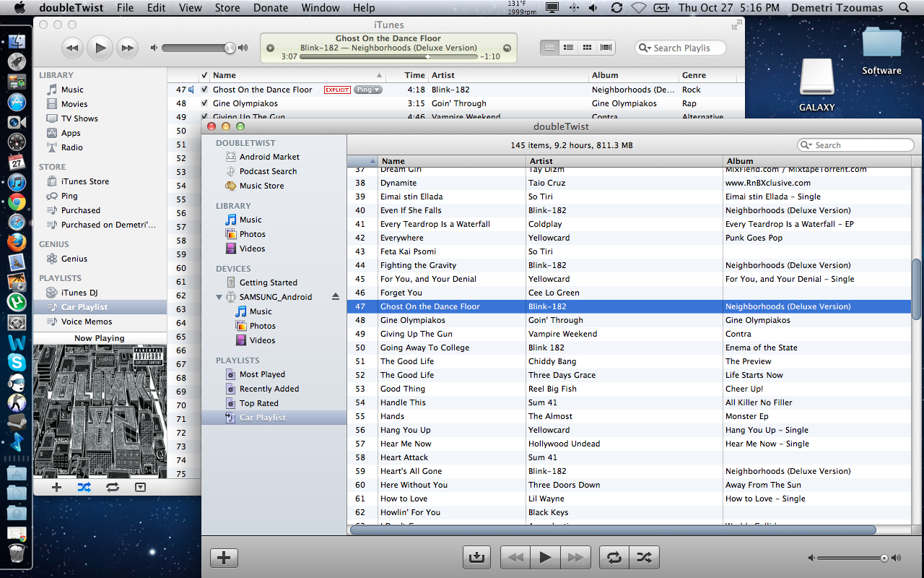Go to previous track in doubleTwist
The image size is (924, 578).
[515, 557]
